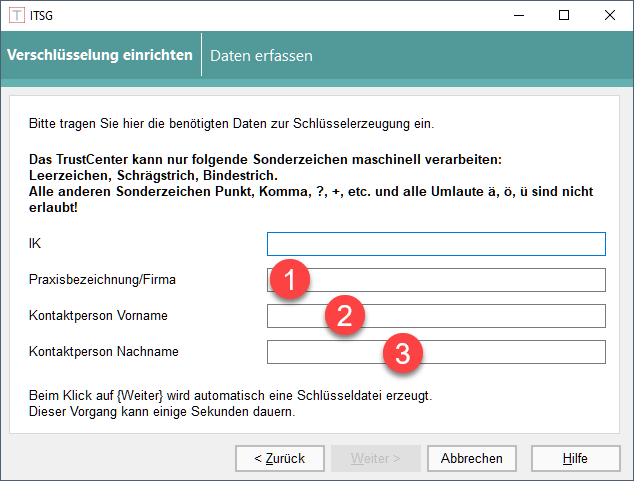Click the ITSG app icon in title bar
Image resolution: width=634 pixels, height=481 pixels.
16,16
